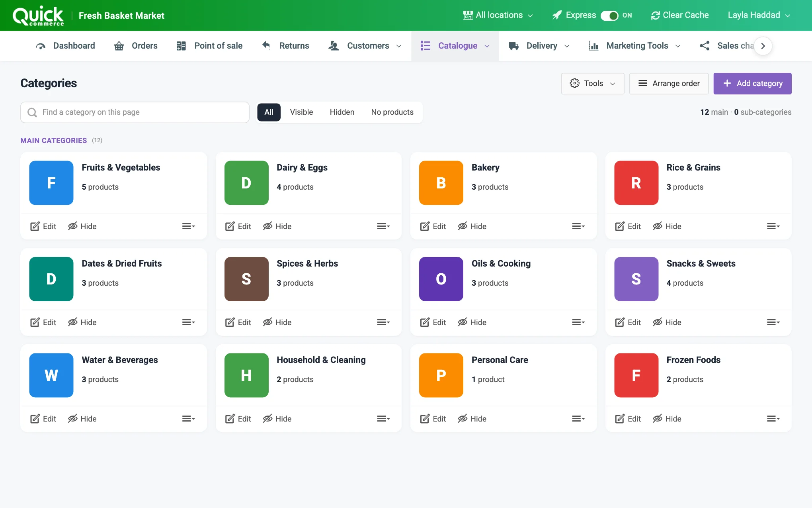This screenshot has width=812, height=508.
Task: Click the Add category button
Action: (x=752, y=84)
